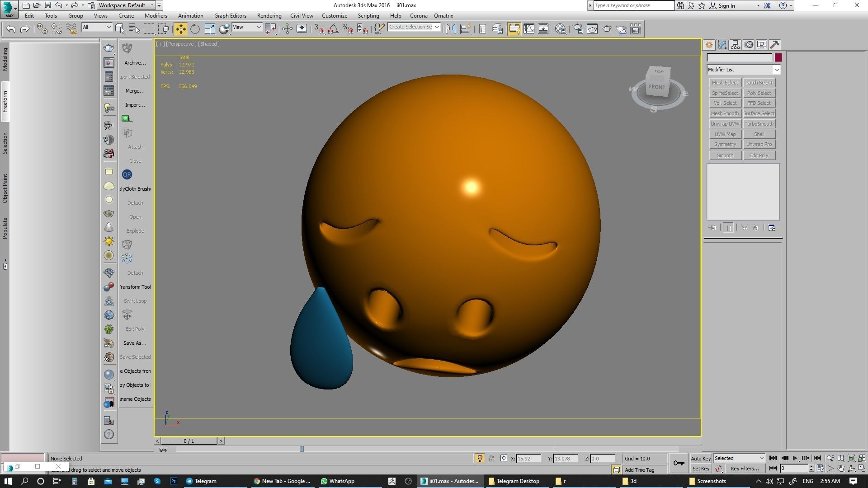Image resolution: width=868 pixels, height=488 pixels.
Task: Click Merge in side panel
Action: (135, 91)
